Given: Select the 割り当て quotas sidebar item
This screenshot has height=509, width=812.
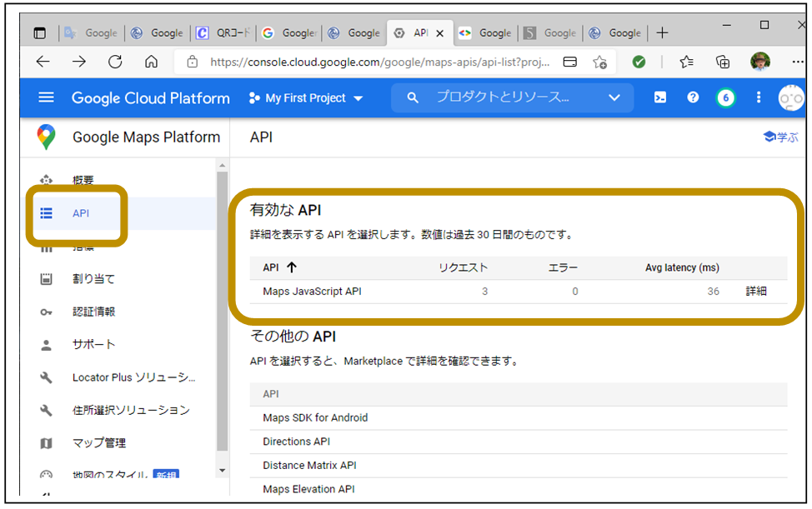Looking at the screenshot, I should (93, 279).
